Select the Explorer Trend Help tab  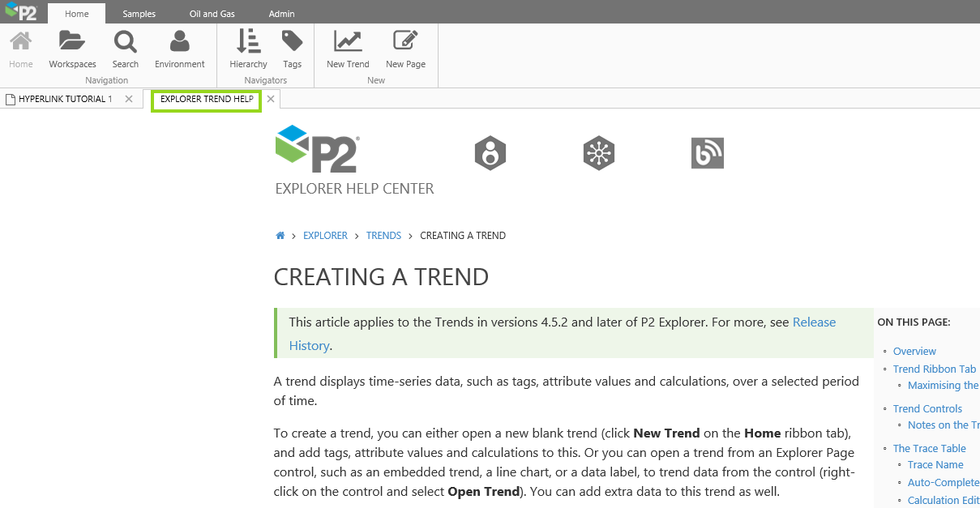pos(207,100)
